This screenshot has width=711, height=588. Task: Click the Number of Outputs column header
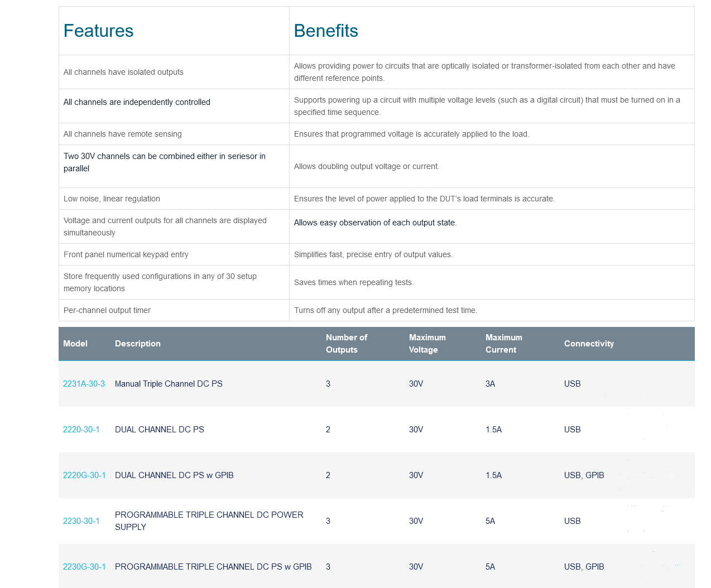coord(347,344)
